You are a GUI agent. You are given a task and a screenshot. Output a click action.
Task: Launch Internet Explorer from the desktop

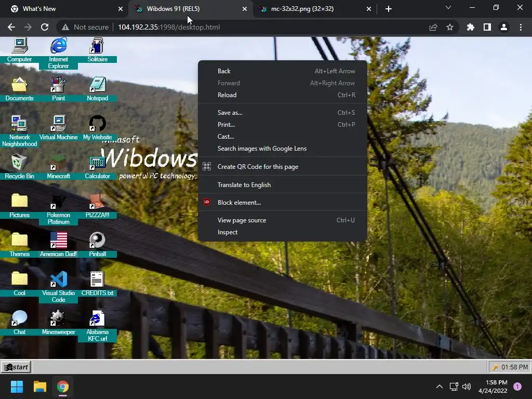coord(58,54)
